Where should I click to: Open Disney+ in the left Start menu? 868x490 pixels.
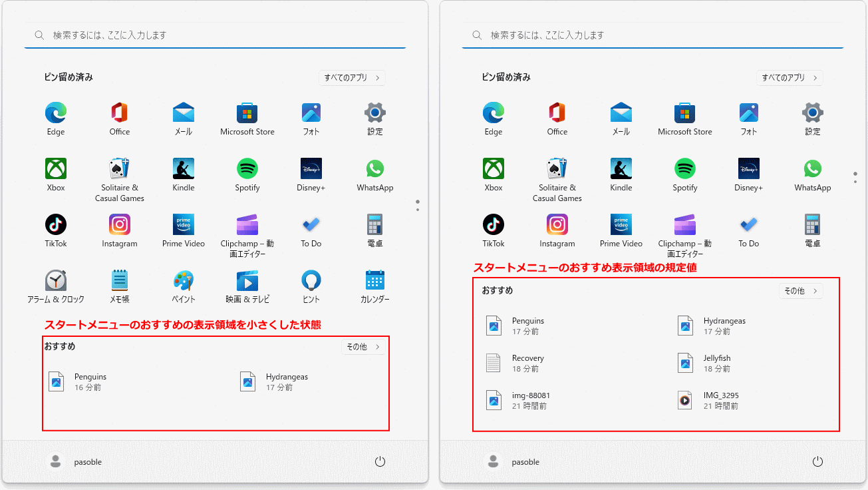311,175
